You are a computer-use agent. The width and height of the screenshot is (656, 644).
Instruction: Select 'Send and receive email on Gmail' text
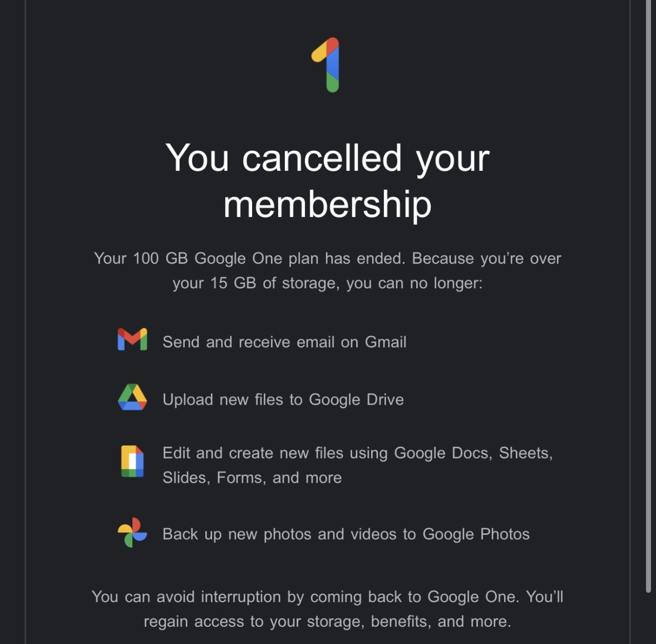click(x=284, y=342)
